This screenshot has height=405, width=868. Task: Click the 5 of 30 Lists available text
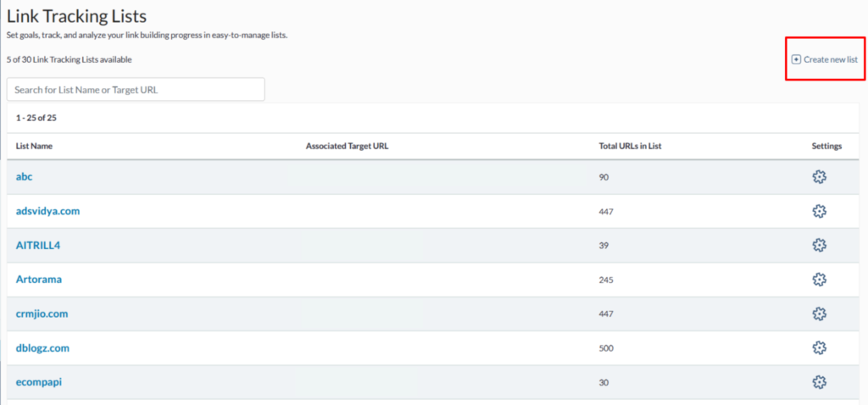pyautogui.click(x=70, y=60)
